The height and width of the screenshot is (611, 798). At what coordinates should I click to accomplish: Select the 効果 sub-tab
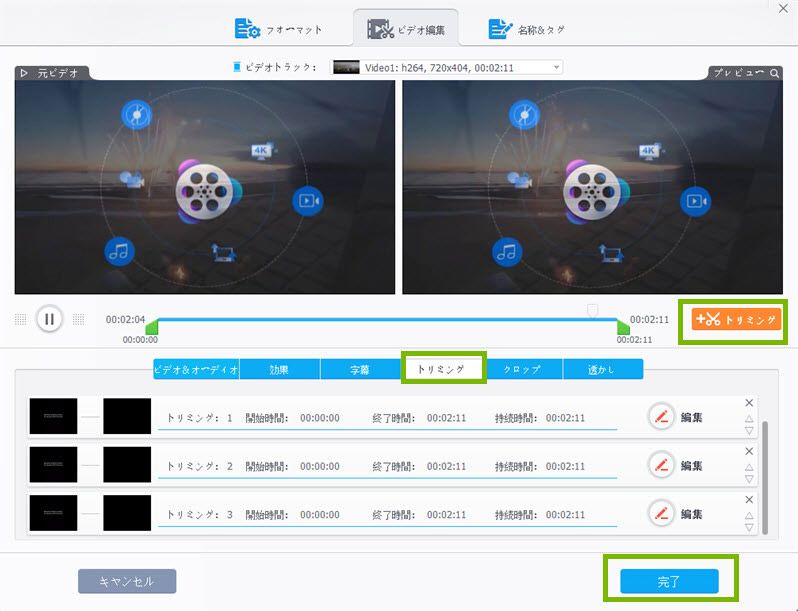pyautogui.click(x=279, y=369)
